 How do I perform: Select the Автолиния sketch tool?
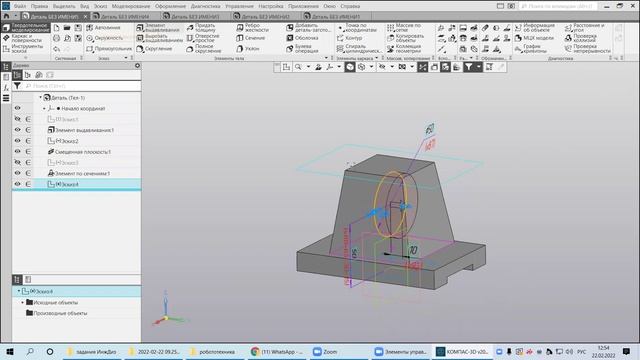pyautogui.click(x=104, y=28)
